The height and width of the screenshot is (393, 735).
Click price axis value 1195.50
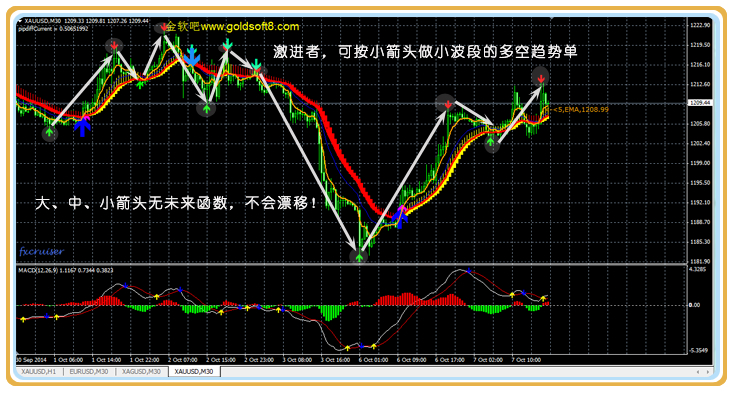(700, 183)
